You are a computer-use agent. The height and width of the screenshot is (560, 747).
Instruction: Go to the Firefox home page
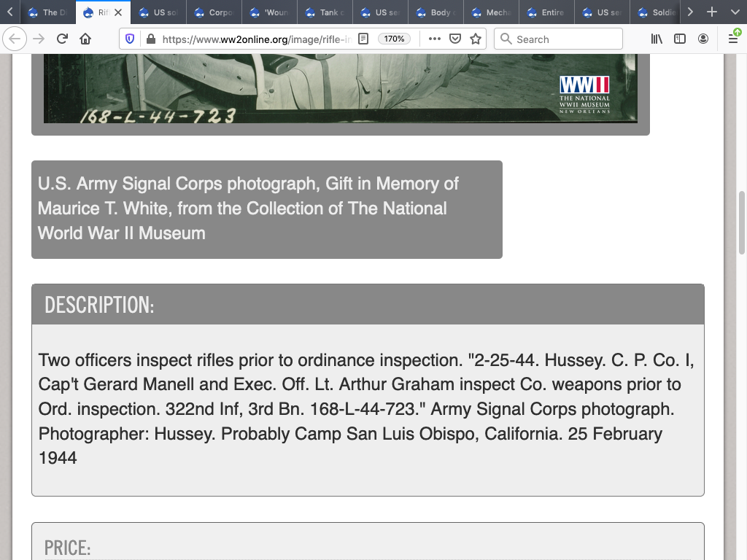coord(85,39)
